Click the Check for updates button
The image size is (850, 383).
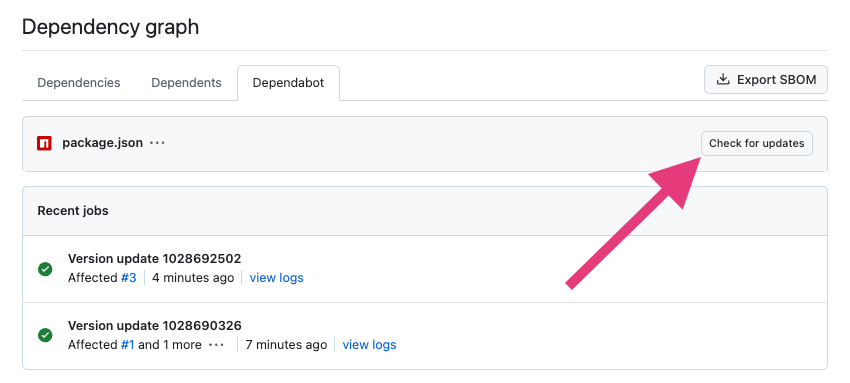point(756,144)
